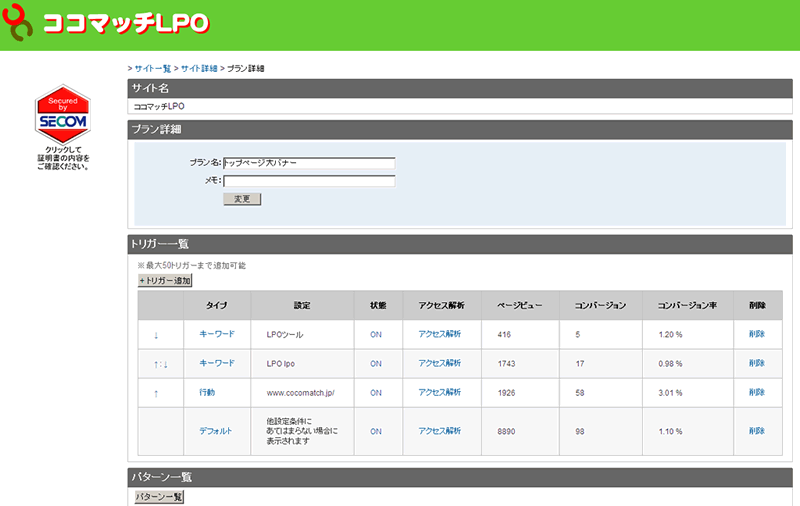Click the 設定 column header

(302, 306)
